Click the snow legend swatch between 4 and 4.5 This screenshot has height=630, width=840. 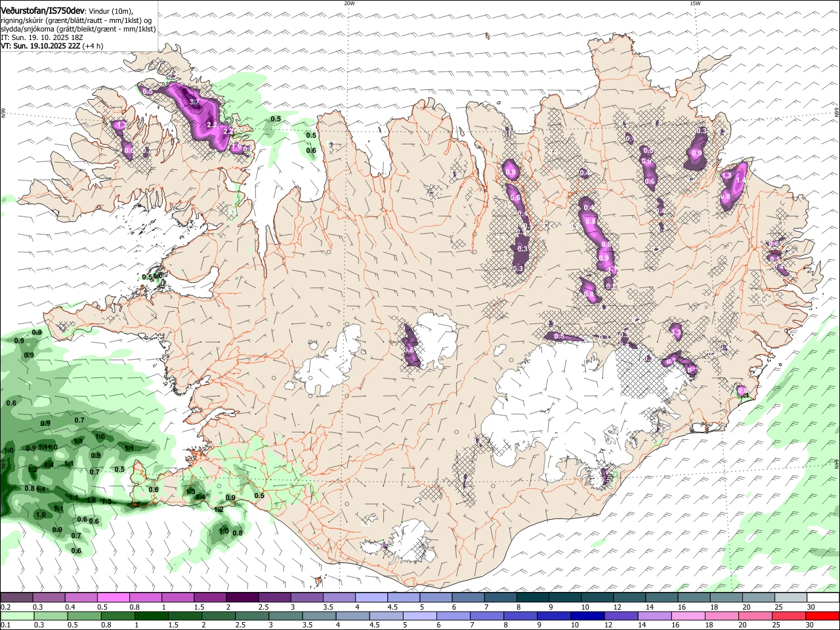[371, 597]
